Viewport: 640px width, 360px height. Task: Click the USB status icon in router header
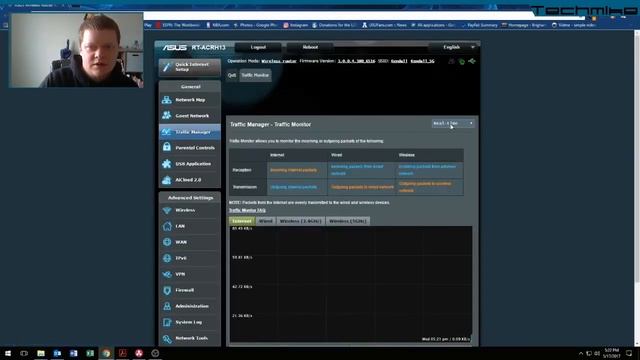472,61
